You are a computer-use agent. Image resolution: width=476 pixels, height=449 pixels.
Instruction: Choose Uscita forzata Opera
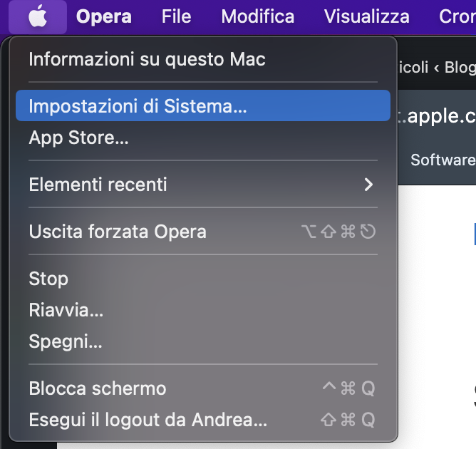click(x=203, y=232)
